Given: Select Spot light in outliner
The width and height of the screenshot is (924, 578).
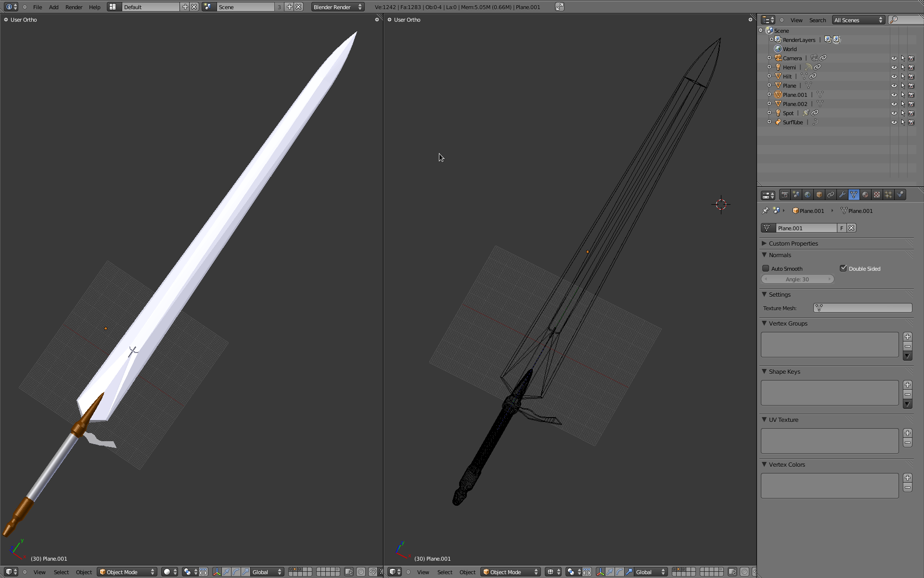Looking at the screenshot, I should coord(788,113).
